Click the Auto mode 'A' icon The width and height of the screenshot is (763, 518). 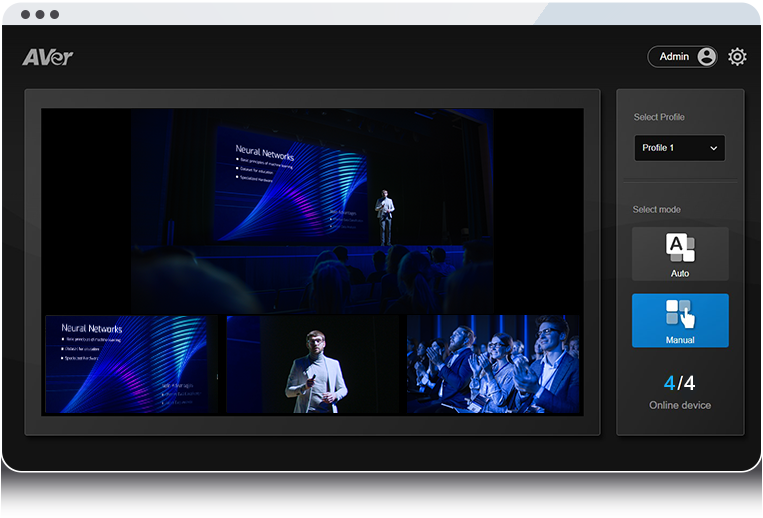pyautogui.click(x=680, y=247)
